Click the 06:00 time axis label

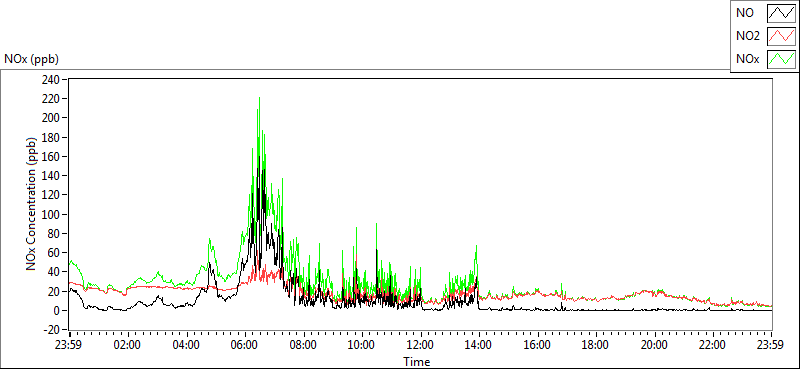(x=245, y=344)
